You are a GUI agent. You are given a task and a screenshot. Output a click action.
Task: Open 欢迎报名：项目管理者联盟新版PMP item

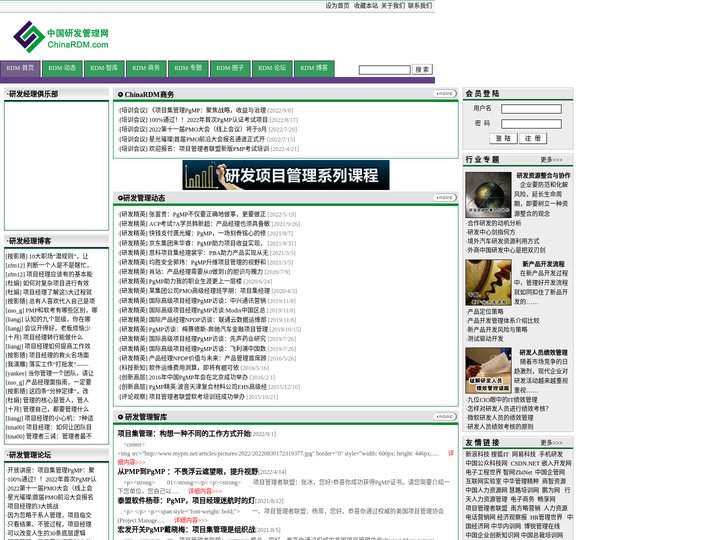point(209,149)
